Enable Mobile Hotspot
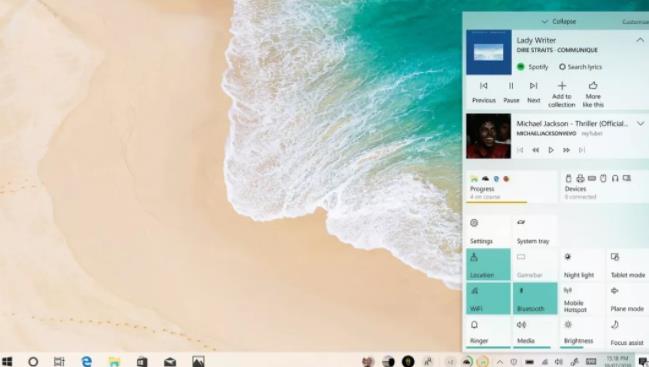649x367 pixels. pyautogui.click(x=582, y=298)
